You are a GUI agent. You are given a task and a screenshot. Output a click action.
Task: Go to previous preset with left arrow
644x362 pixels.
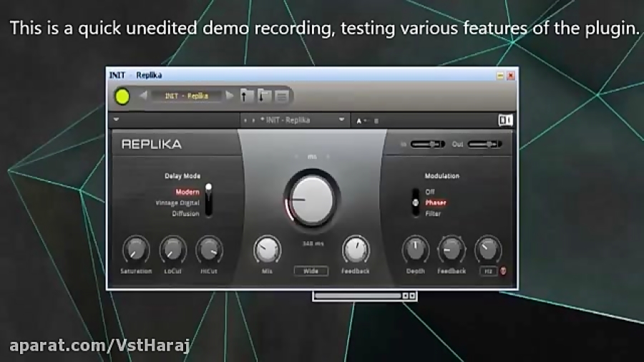point(143,96)
